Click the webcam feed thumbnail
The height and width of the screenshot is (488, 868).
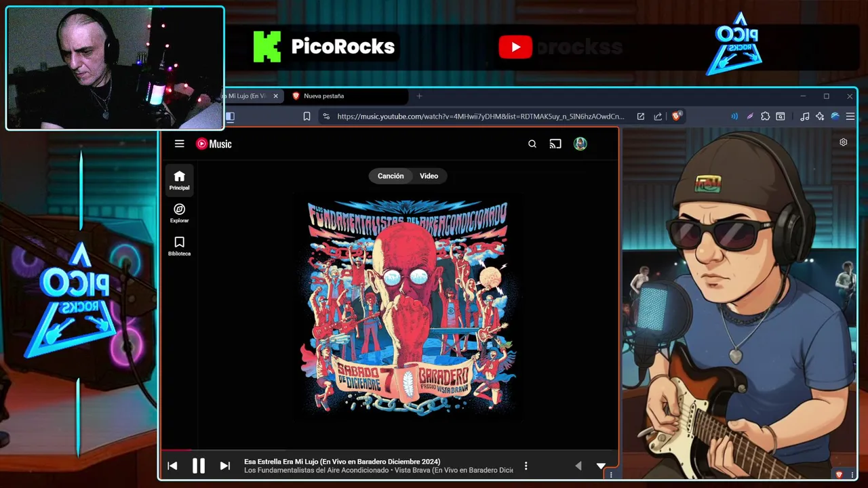115,68
